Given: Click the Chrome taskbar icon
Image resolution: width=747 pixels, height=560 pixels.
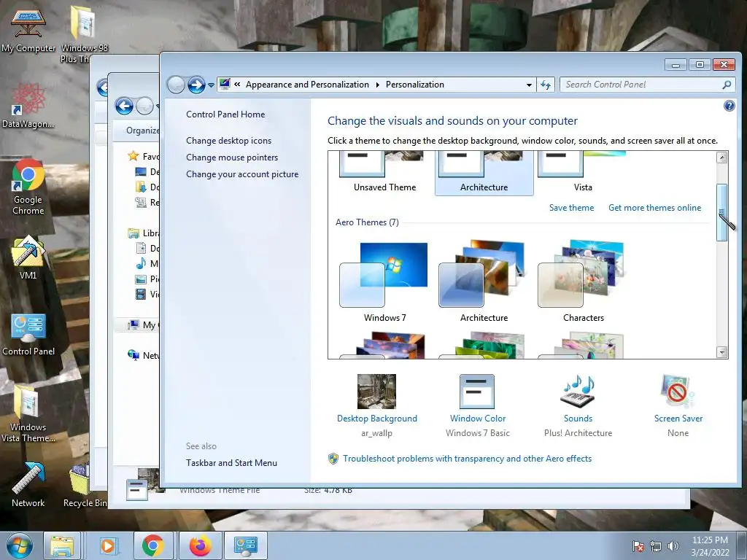Looking at the screenshot, I should click(x=153, y=545).
